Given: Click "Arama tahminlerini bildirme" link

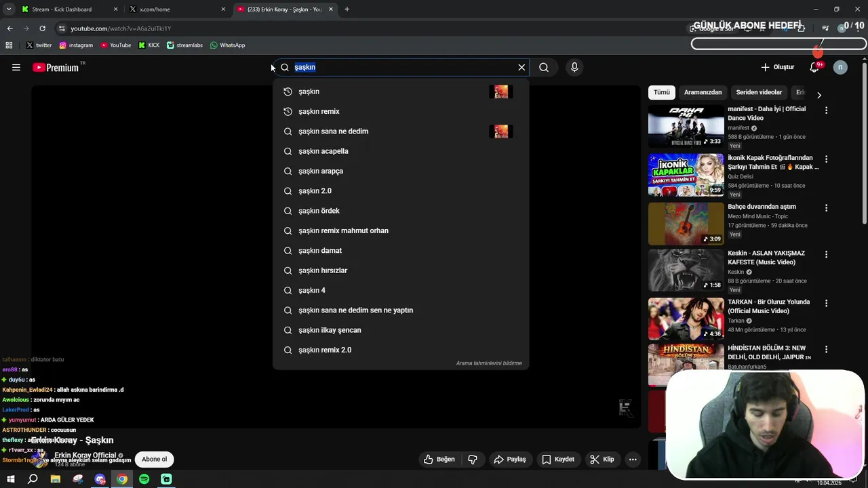Looking at the screenshot, I should (x=489, y=363).
